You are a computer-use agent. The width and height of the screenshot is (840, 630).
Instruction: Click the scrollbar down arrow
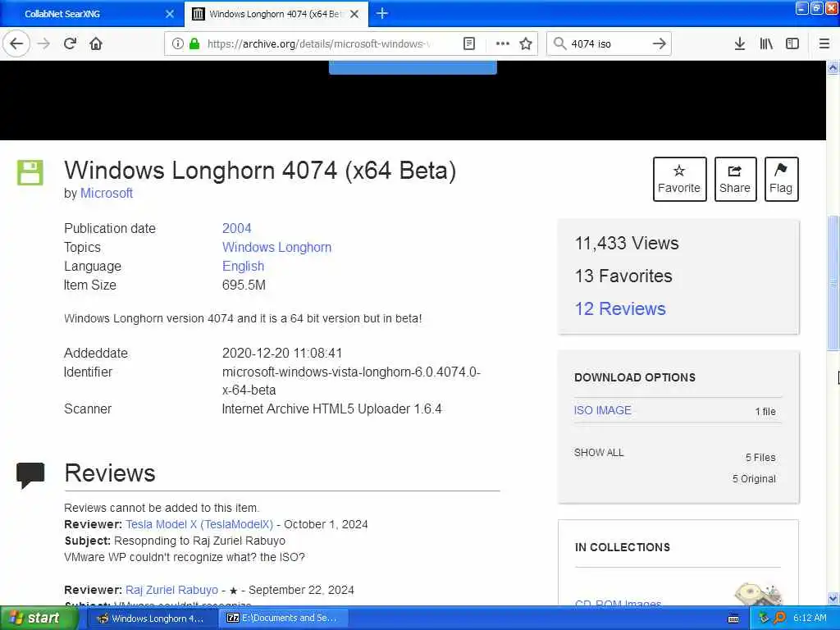point(833,598)
